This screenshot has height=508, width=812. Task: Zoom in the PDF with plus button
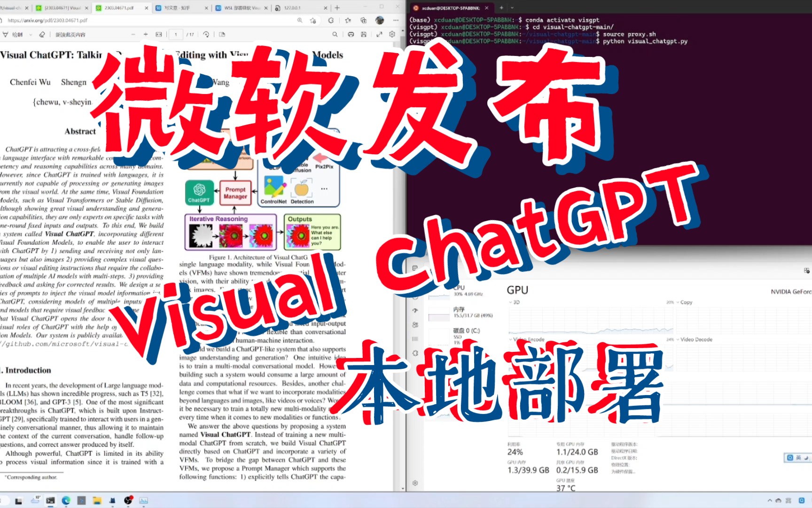point(146,34)
